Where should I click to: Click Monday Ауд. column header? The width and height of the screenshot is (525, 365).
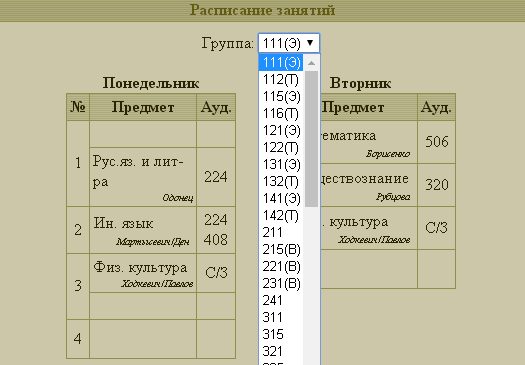[x=216, y=107]
